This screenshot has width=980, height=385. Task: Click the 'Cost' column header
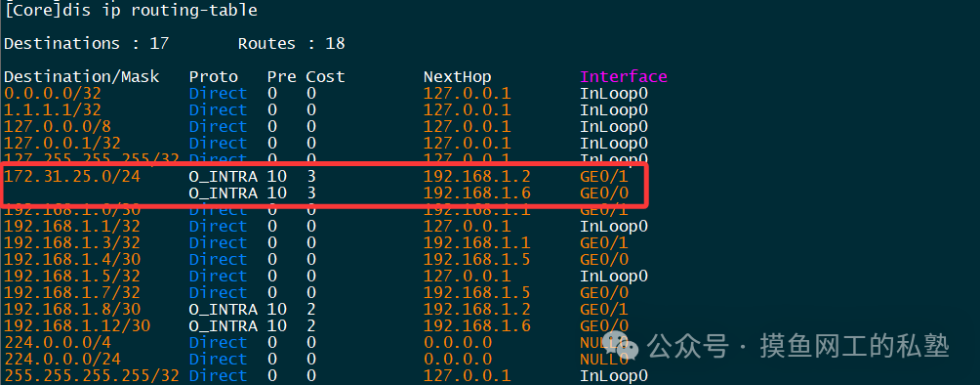tap(325, 77)
